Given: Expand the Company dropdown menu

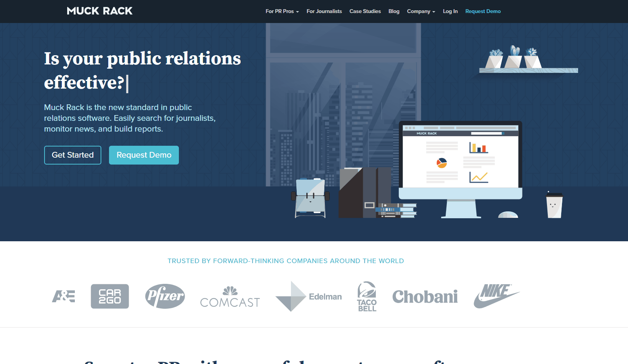Looking at the screenshot, I should (x=421, y=12).
